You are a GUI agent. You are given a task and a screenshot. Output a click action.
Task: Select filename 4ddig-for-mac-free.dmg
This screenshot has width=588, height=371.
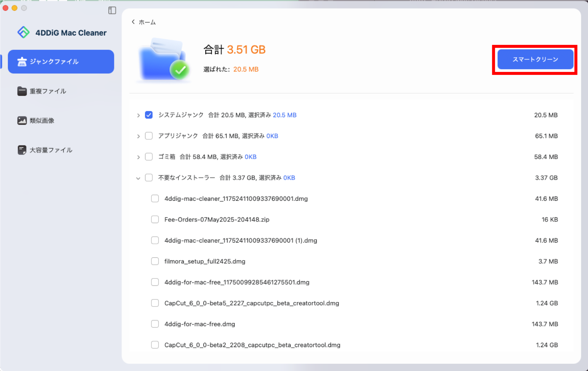[x=200, y=324]
